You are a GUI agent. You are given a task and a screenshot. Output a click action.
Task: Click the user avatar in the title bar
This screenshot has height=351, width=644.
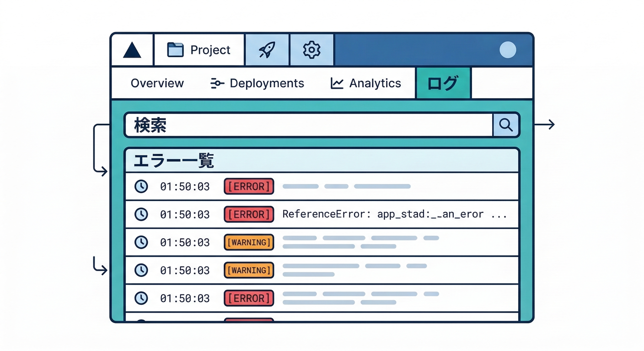point(508,50)
